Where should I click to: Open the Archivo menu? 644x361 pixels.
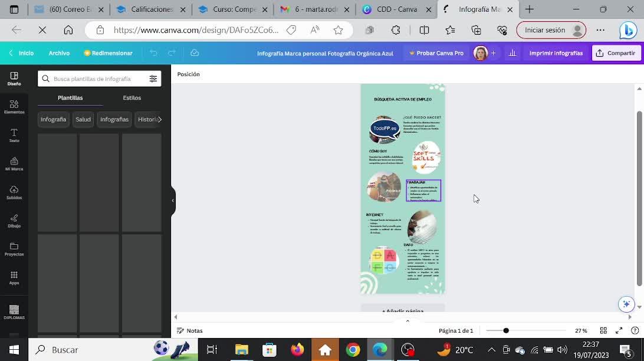tap(59, 53)
